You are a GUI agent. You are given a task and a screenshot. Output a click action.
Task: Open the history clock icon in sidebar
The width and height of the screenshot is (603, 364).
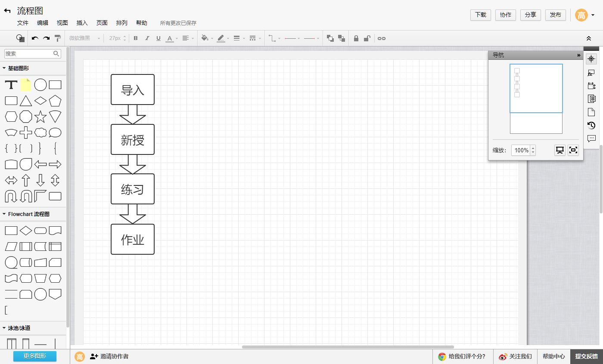click(591, 125)
